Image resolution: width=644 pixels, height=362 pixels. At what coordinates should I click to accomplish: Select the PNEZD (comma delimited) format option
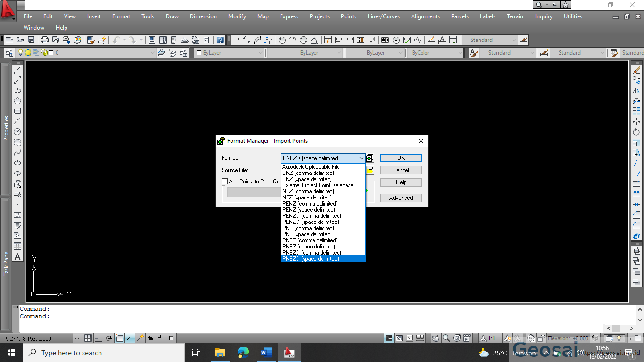311,253
